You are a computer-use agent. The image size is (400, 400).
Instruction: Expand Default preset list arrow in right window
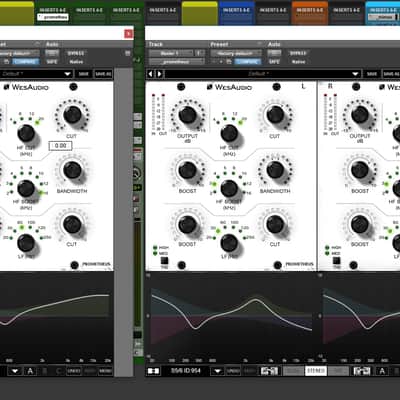click(356, 74)
